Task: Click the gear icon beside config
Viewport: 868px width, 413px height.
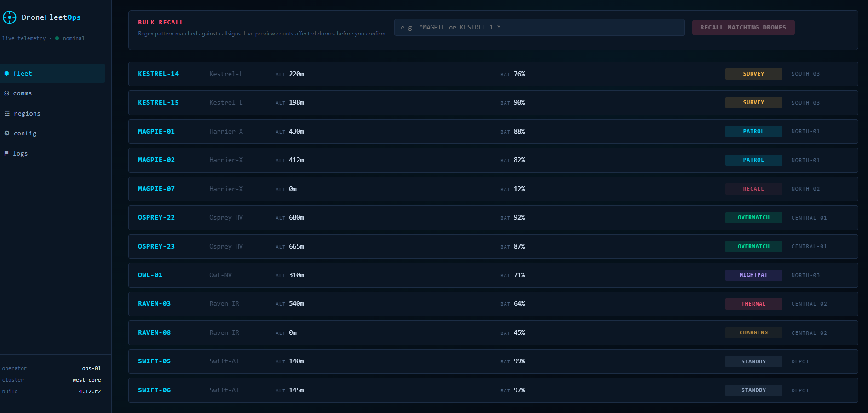Action: [x=7, y=133]
